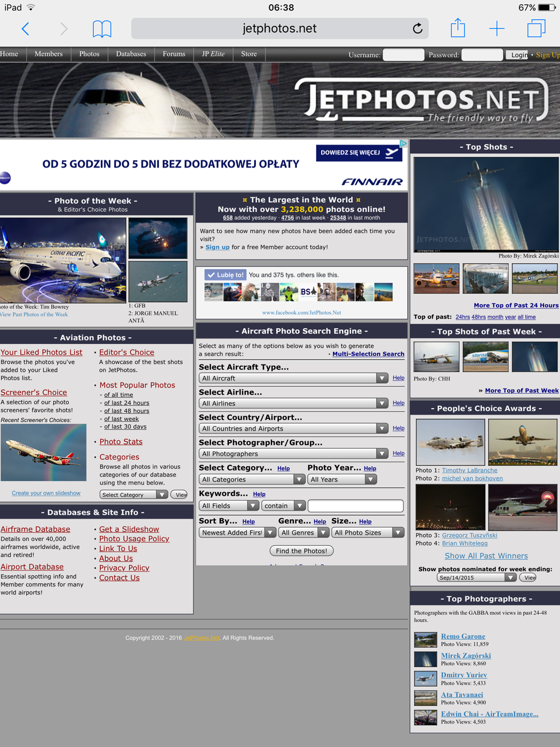This screenshot has width=560, height=747.
Task: Open the Sort By dropdown
Action: pyautogui.click(x=237, y=533)
